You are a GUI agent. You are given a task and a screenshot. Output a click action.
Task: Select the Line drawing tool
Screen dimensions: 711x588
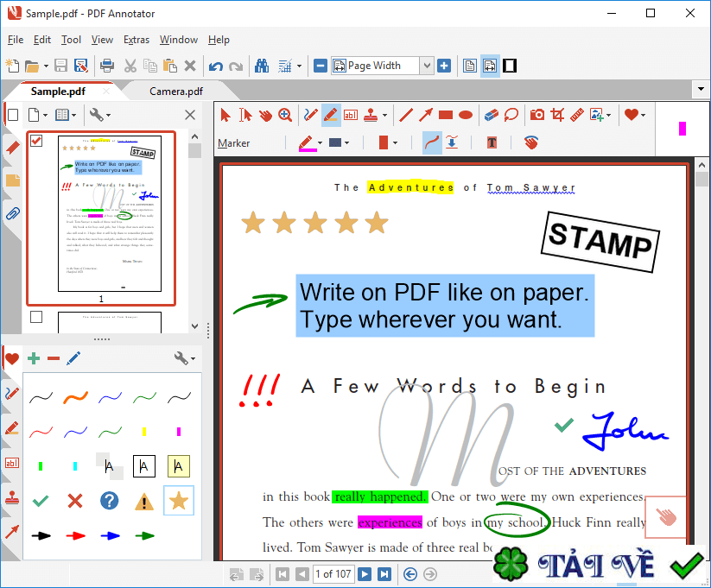click(x=406, y=115)
